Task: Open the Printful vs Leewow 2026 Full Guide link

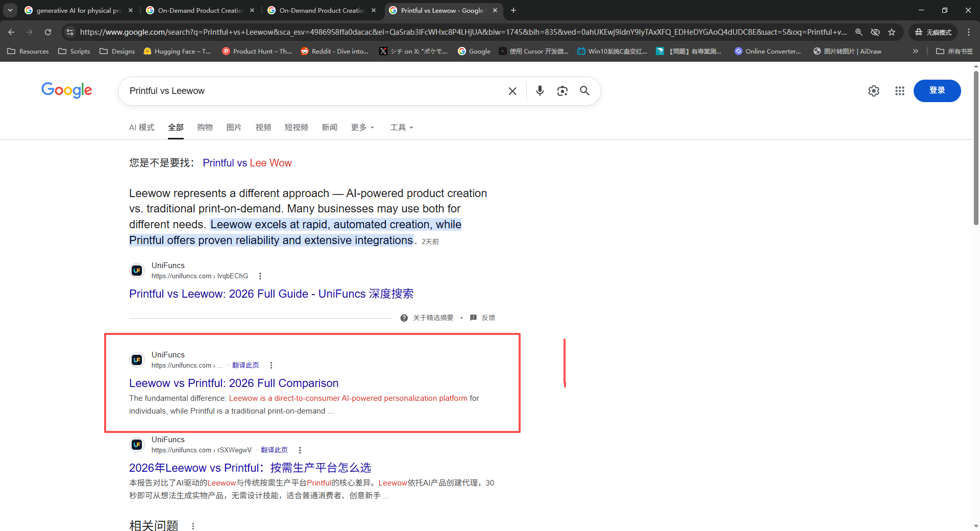Action: coord(271,294)
